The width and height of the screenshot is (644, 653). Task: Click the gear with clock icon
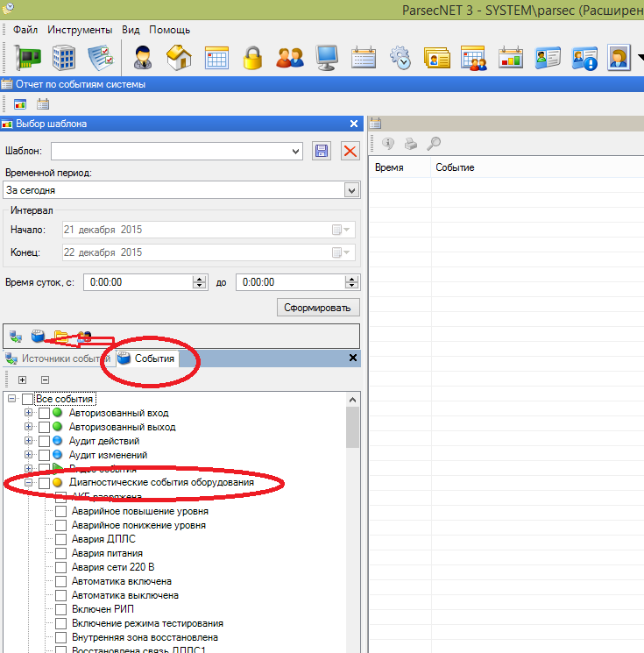400,58
